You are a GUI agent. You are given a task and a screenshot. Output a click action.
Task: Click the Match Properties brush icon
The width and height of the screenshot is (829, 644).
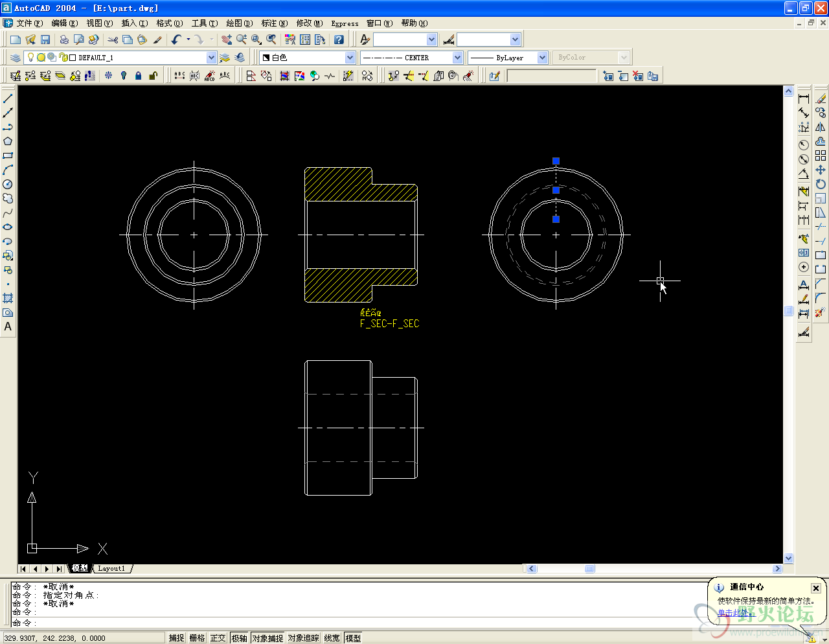point(157,40)
